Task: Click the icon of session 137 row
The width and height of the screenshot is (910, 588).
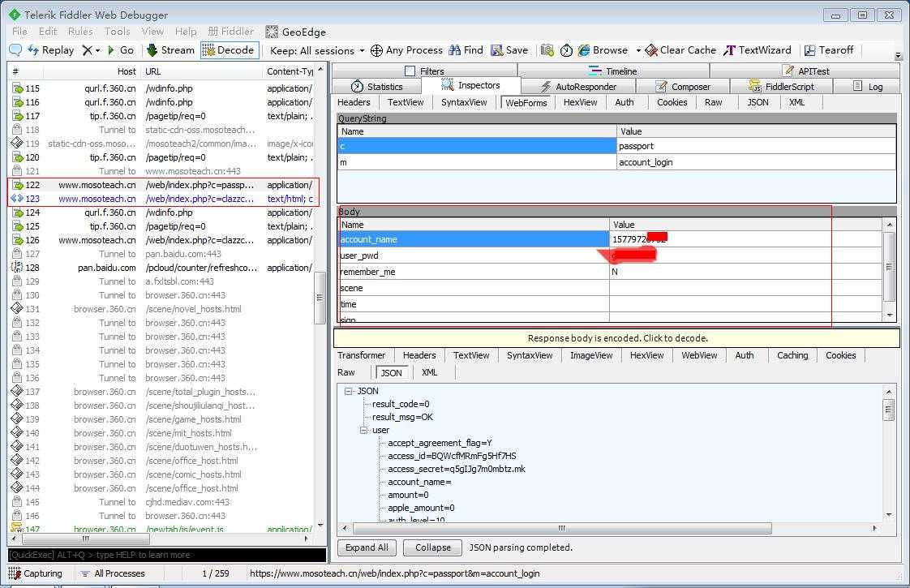Action: [17, 392]
